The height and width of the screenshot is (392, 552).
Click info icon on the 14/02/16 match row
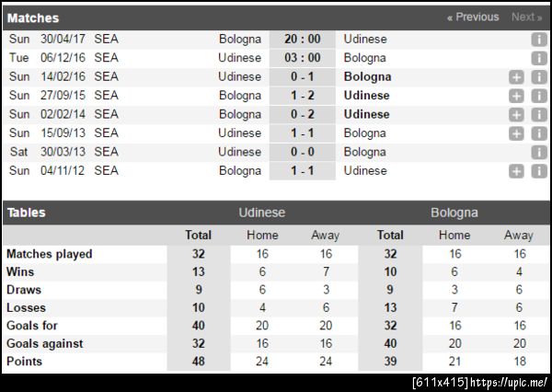tap(539, 77)
